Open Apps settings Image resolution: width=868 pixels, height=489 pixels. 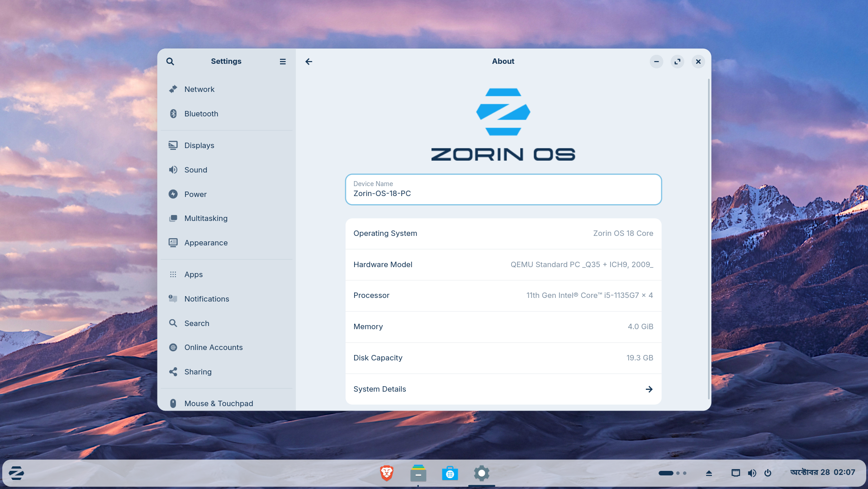[x=227, y=274]
